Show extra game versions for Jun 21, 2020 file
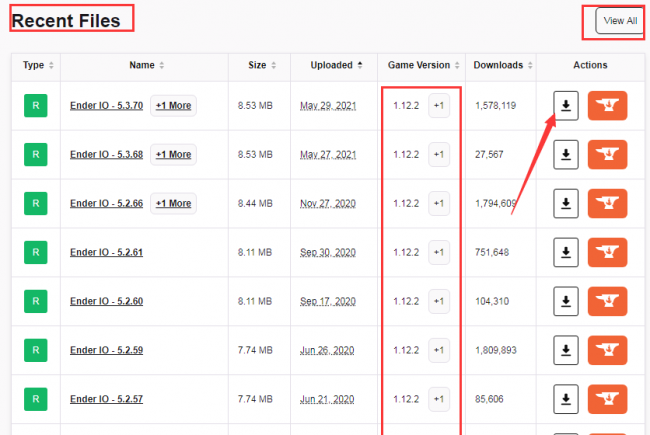The height and width of the screenshot is (435, 650). tap(439, 399)
